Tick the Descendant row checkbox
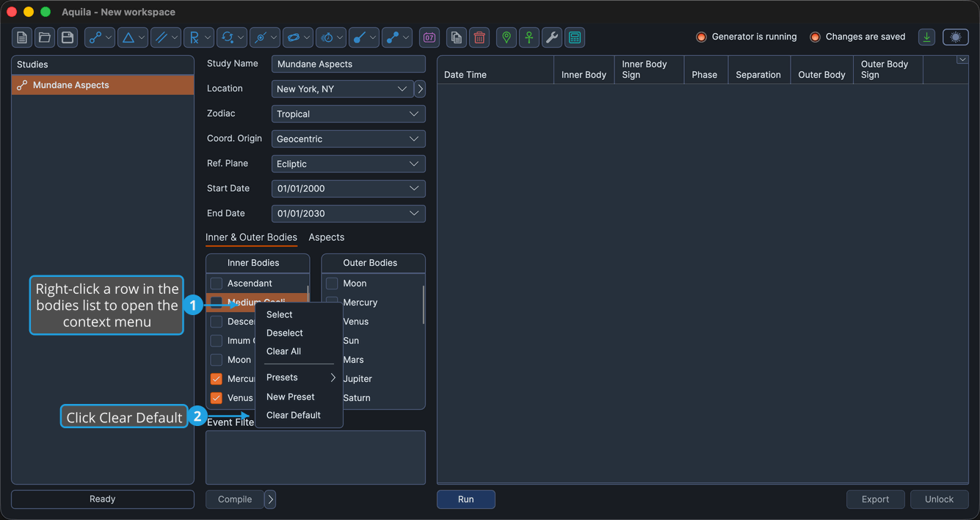 217,322
